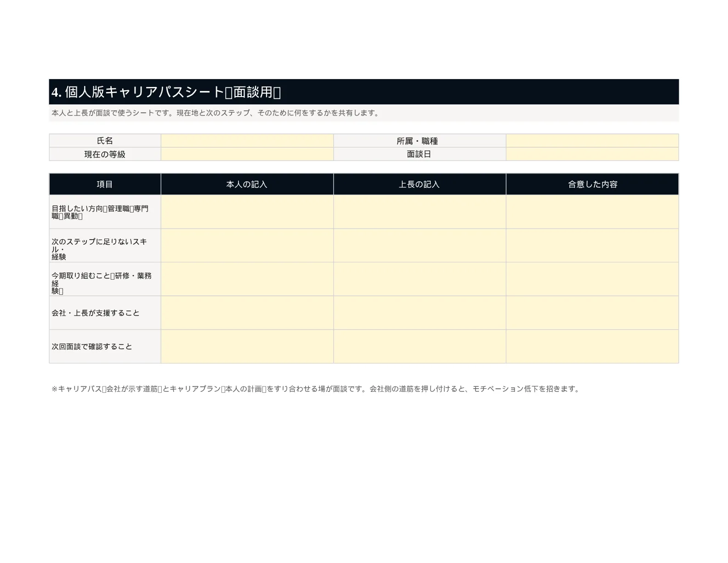The height and width of the screenshot is (563, 728).
Task: Click the subtitle text starting 本人と上長が面談で使う
Action: pyautogui.click(x=216, y=113)
